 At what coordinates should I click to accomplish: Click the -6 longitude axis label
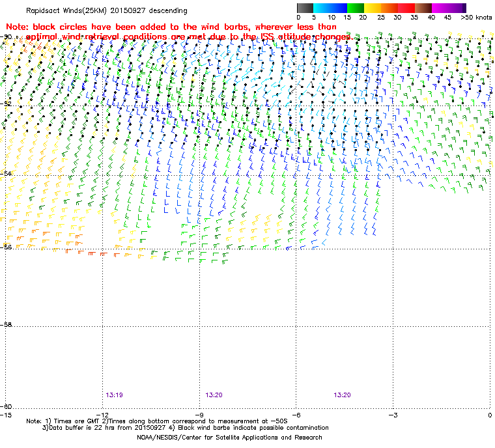tap(296, 415)
